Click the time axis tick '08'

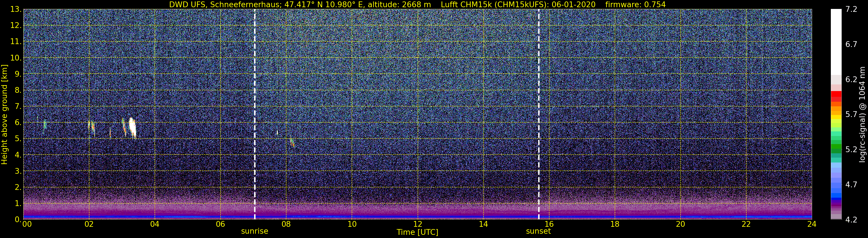pos(286,224)
